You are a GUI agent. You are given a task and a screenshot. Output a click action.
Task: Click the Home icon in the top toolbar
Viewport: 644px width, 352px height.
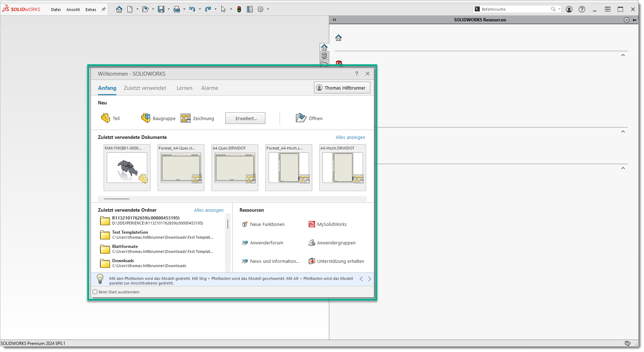click(x=119, y=10)
